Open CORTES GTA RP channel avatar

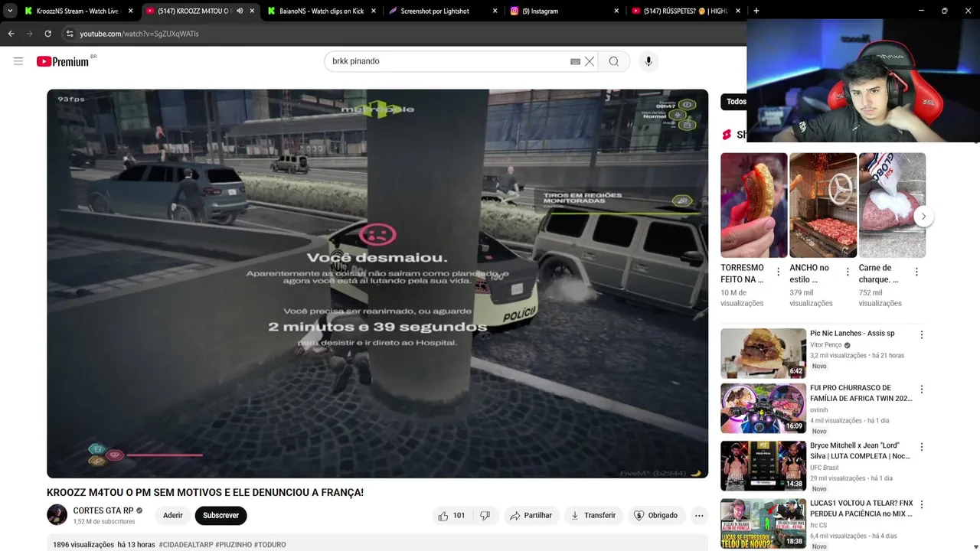pos(57,514)
